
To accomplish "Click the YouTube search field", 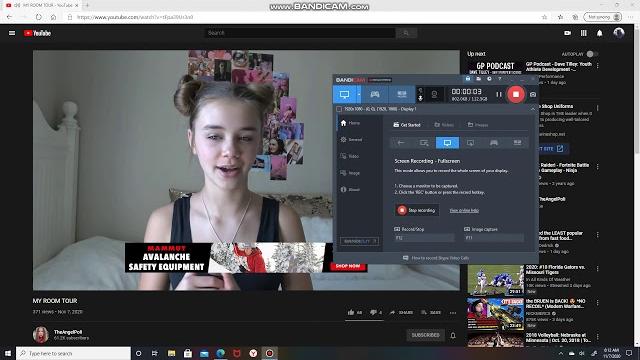I will [300, 33].
